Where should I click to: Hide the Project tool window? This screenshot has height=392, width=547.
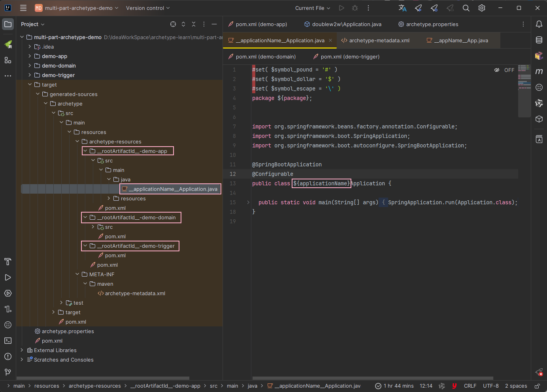214,24
